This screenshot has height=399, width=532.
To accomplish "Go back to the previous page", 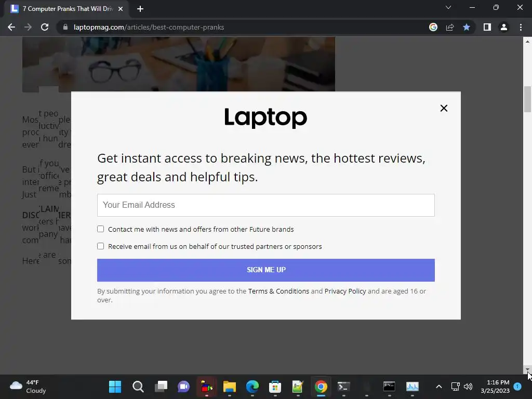I will (x=11, y=27).
